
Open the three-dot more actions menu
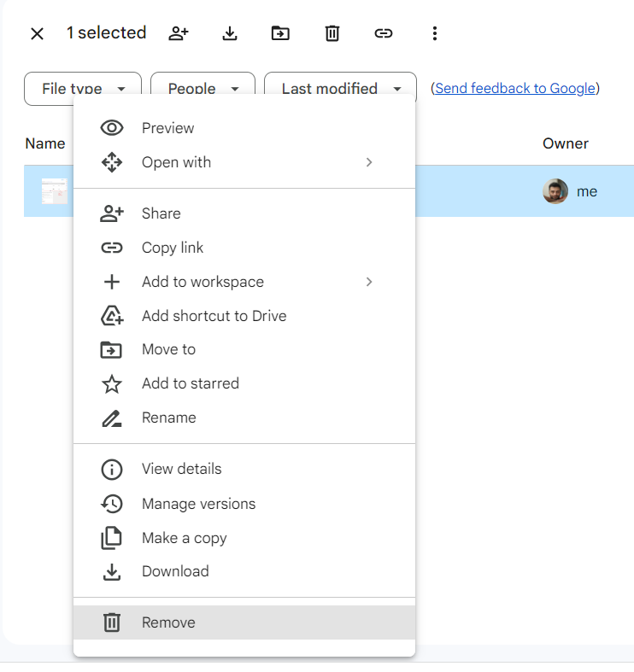coord(435,33)
